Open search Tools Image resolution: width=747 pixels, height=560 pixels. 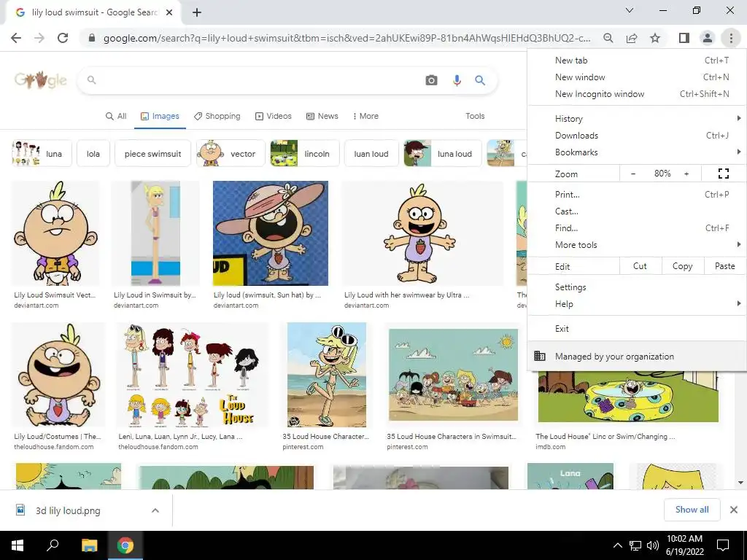(475, 116)
